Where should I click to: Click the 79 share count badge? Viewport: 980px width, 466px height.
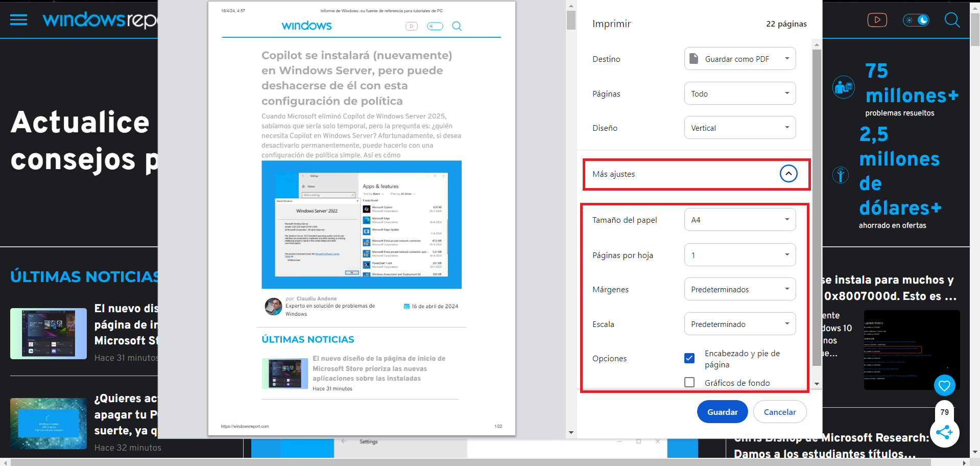(x=944, y=412)
